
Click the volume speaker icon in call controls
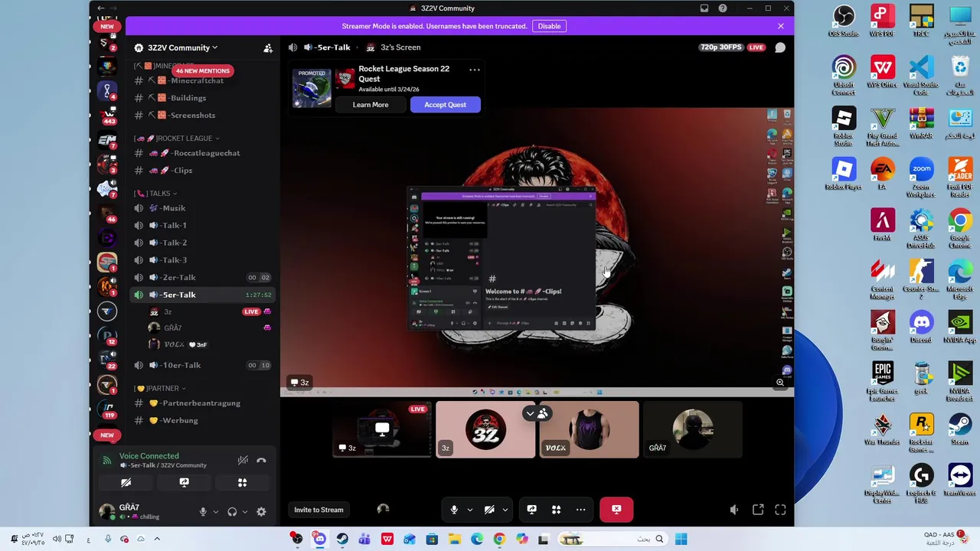coord(734,510)
